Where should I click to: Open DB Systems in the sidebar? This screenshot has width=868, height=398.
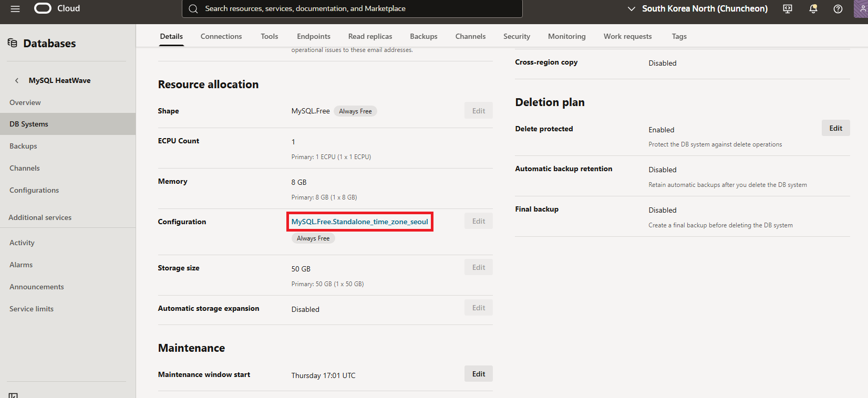click(68, 124)
